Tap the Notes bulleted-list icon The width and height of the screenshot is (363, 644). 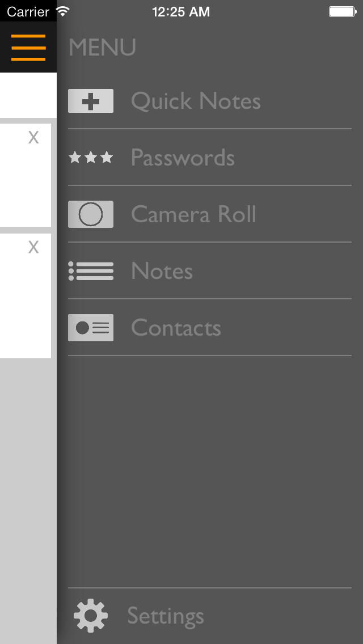coord(91,271)
